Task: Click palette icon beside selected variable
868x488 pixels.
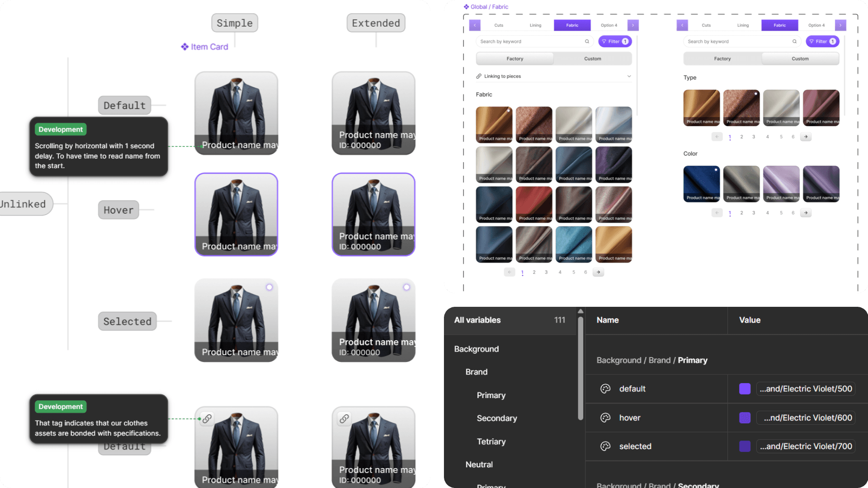Action: tap(605, 446)
